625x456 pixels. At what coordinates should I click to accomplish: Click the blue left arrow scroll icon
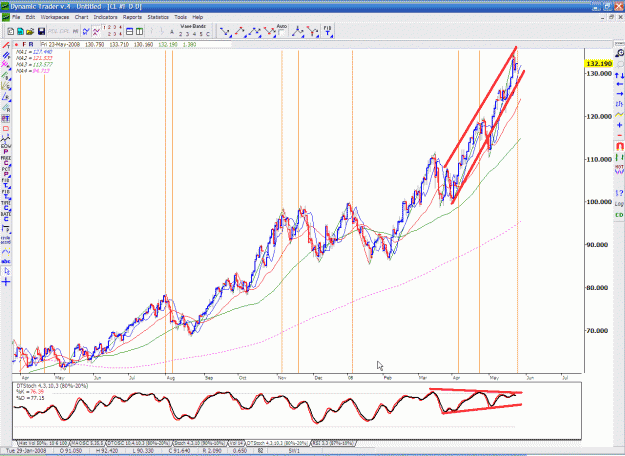[x=619, y=84]
